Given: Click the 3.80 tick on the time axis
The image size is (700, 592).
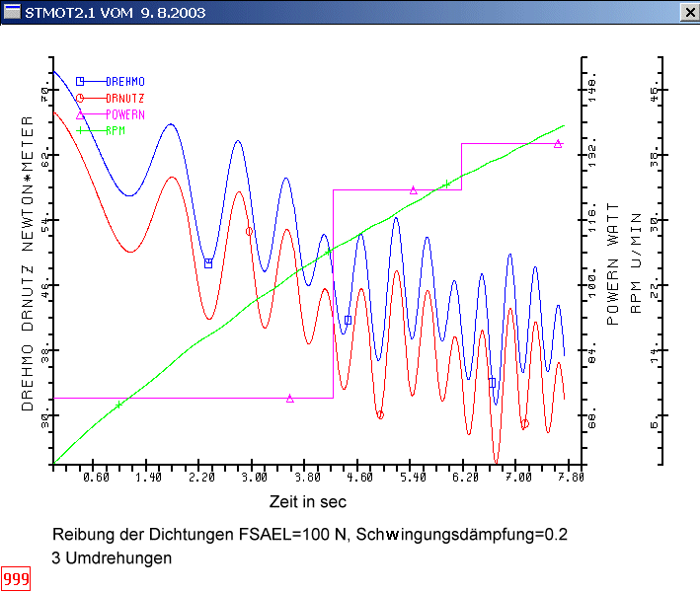Looking at the screenshot, I should click(x=307, y=478).
